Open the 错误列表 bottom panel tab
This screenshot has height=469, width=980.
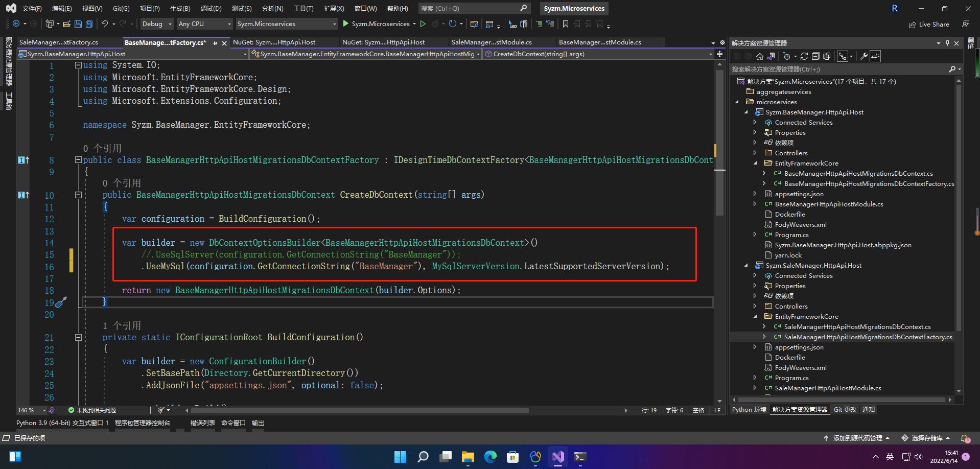(x=203, y=423)
